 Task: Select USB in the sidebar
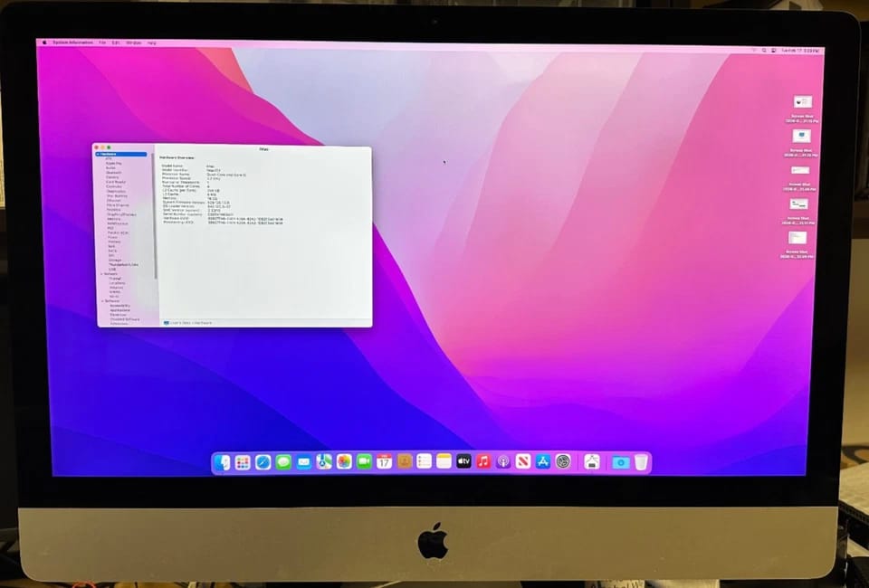click(x=112, y=269)
